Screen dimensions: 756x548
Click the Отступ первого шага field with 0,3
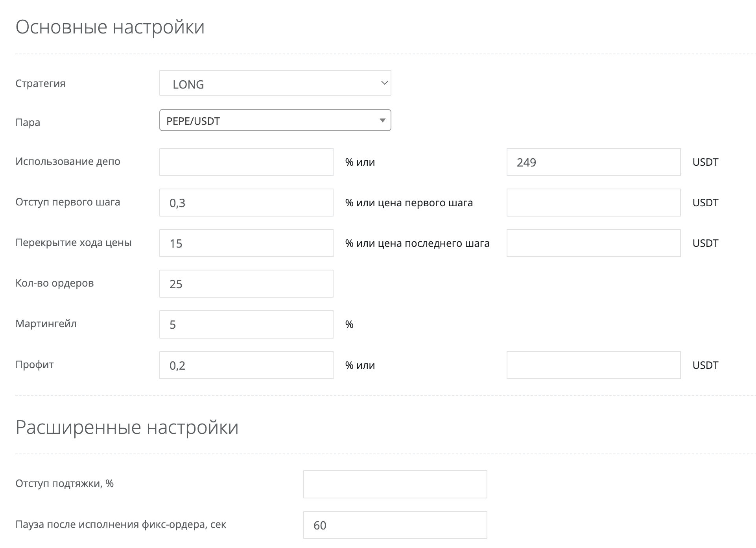click(x=246, y=203)
